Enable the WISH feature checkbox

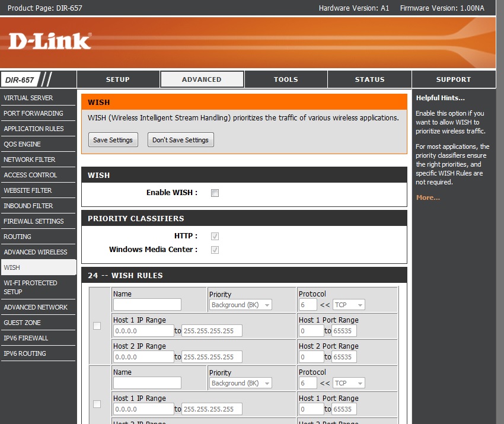[214, 192]
